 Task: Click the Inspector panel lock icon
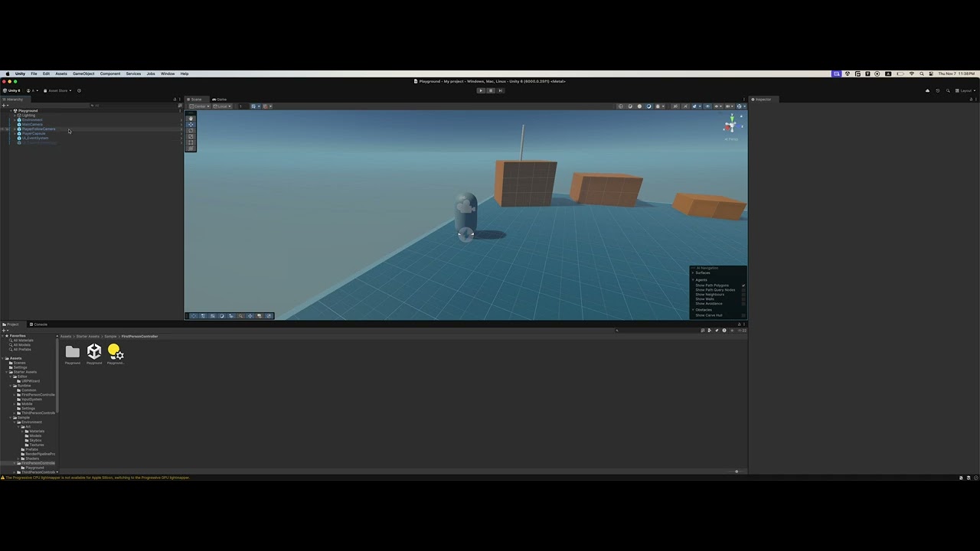971,99
